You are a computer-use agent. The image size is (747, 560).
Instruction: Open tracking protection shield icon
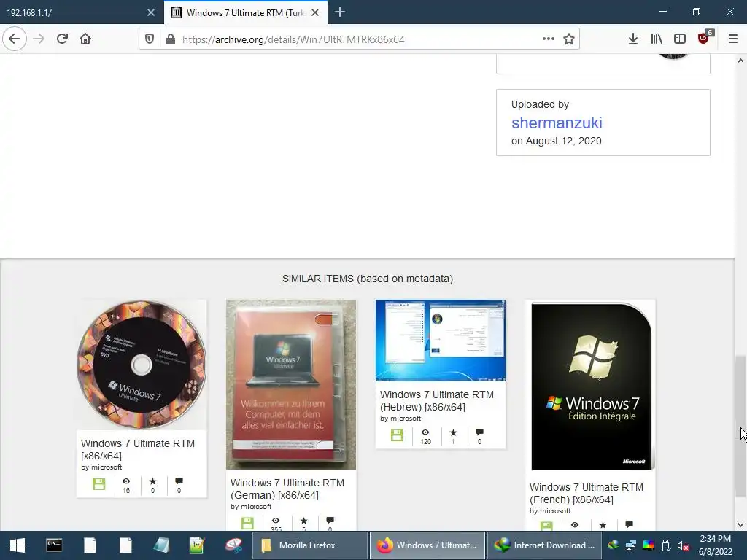[150, 39]
